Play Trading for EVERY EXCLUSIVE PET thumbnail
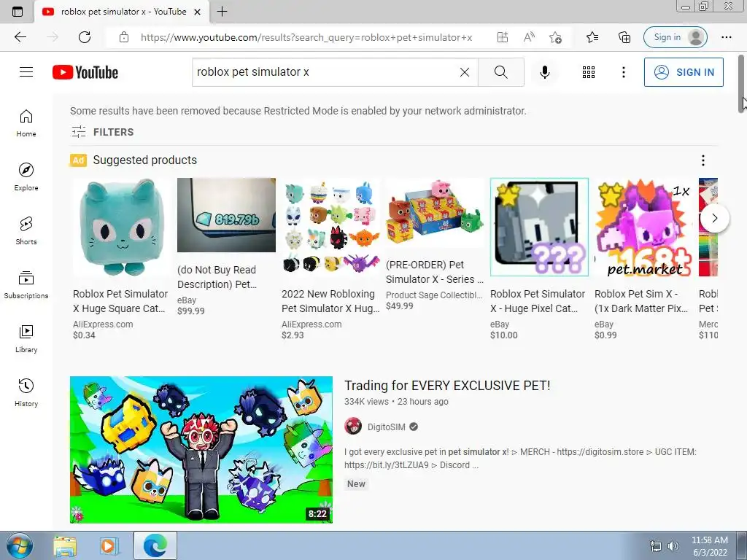This screenshot has width=747, height=560. tap(201, 449)
